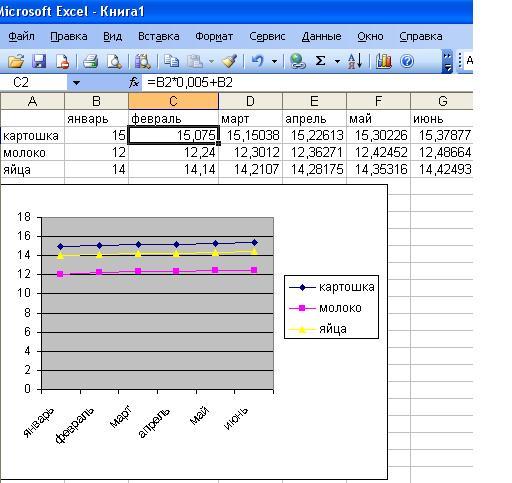This screenshot has height=483, width=512.
Task: Open the Вставка menu
Action: tap(159, 36)
